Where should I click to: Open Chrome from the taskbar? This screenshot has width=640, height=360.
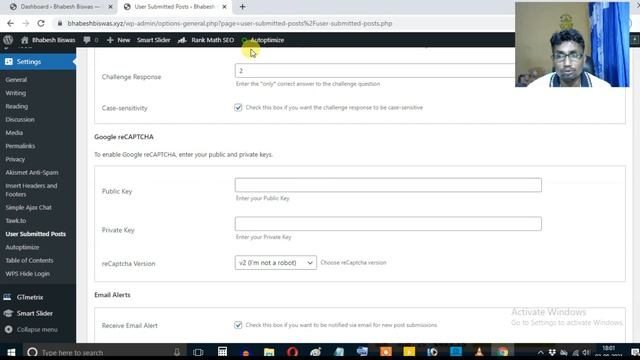coord(503,351)
